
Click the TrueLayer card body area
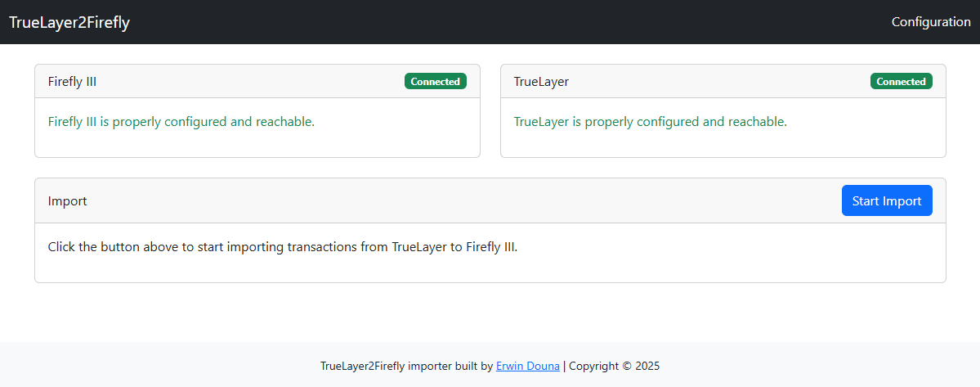(723, 128)
